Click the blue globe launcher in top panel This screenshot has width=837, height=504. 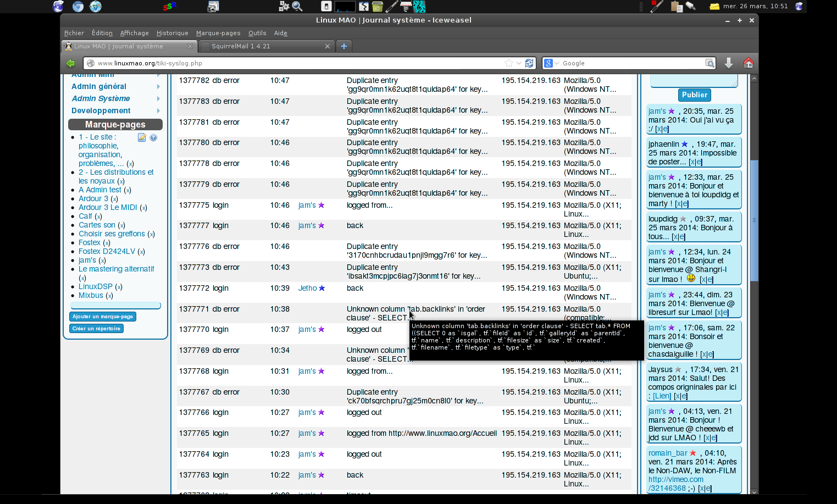click(x=78, y=7)
